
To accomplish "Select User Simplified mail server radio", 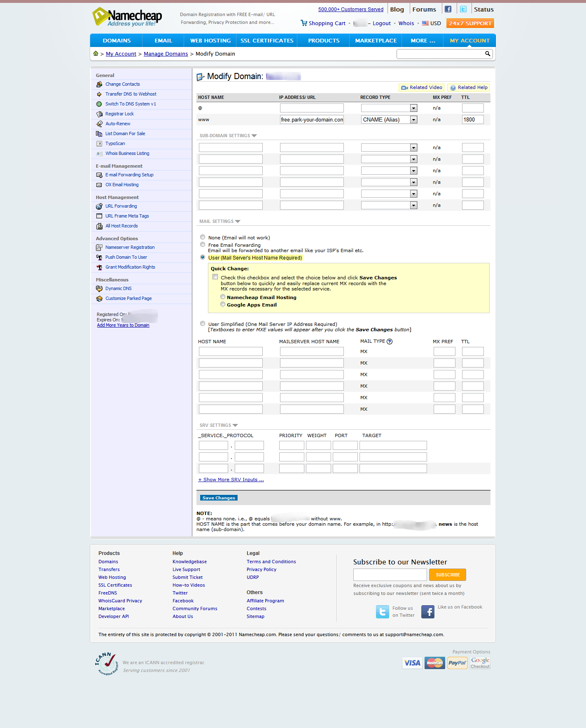I will [203, 323].
